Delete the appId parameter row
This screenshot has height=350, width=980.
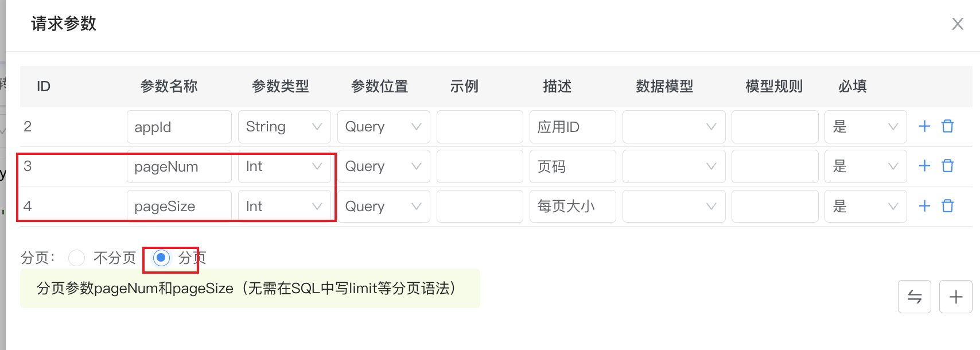948,126
